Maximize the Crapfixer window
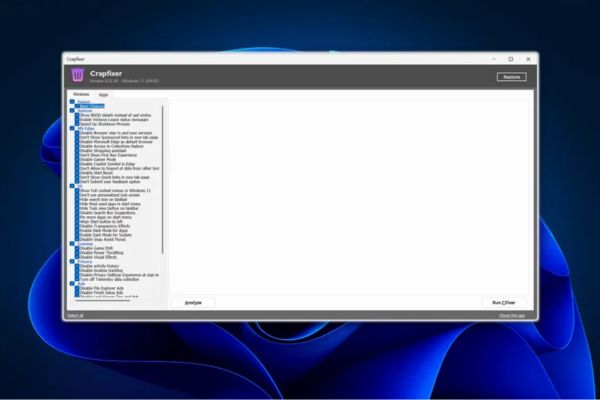The image size is (600, 400). click(x=511, y=59)
